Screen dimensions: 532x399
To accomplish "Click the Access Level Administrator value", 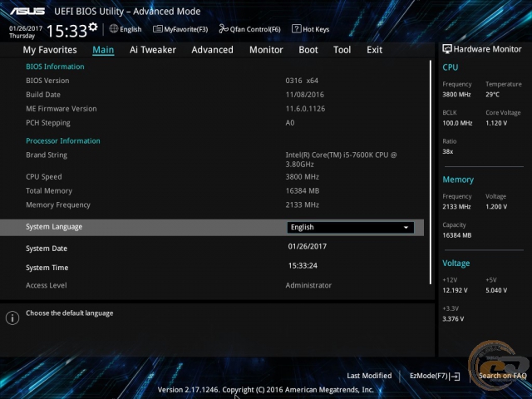I will click(308, 285).
